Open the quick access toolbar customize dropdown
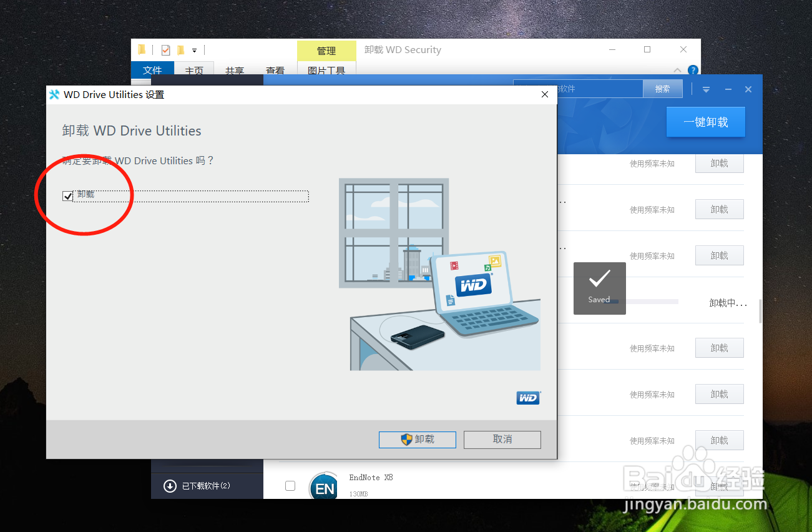 pos(193,51)
